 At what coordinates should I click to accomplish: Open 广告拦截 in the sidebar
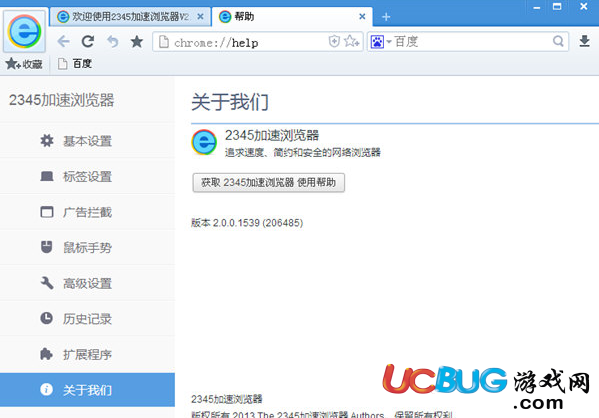click(x=87, y=212)
